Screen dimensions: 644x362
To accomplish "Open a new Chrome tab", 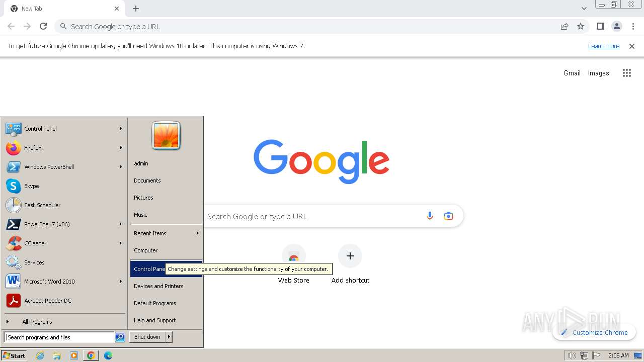I will click(136, 9).
